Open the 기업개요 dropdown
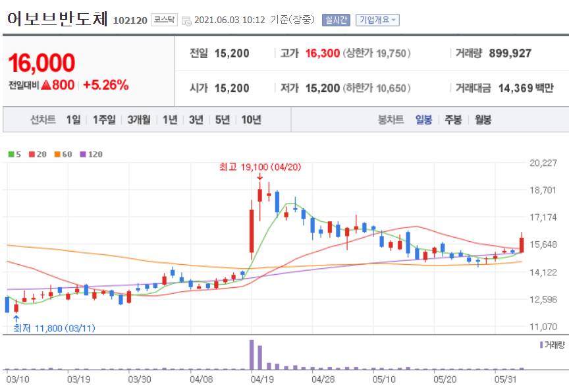Image resolution: width=569 pixels, height=392 pixels. [377, 20]
